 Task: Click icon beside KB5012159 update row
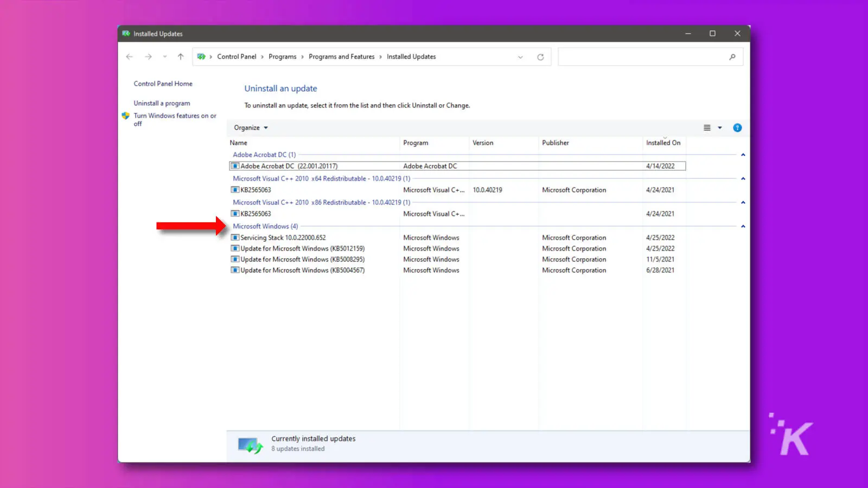coord(235,248)
